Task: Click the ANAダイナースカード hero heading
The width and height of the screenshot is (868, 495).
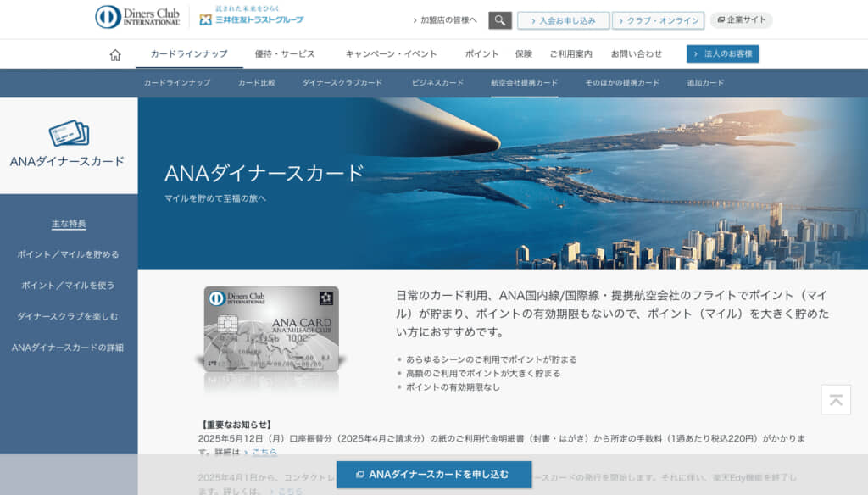Action: pyautogui.click(x=264, y=173)
